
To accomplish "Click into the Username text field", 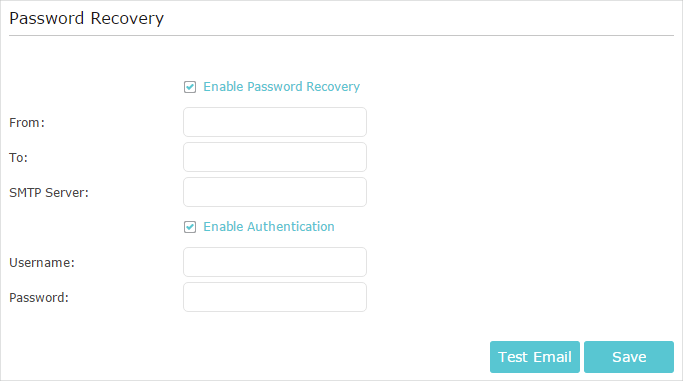I will [275, 262].
